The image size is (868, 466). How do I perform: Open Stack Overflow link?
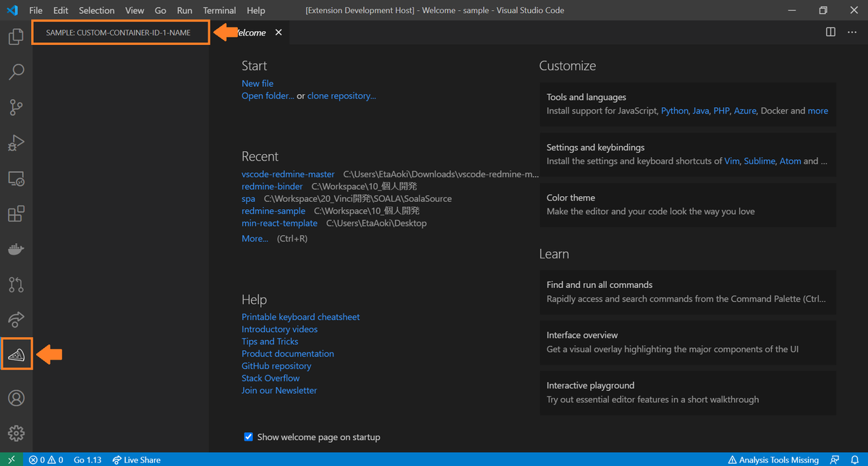tap(271, 378)
